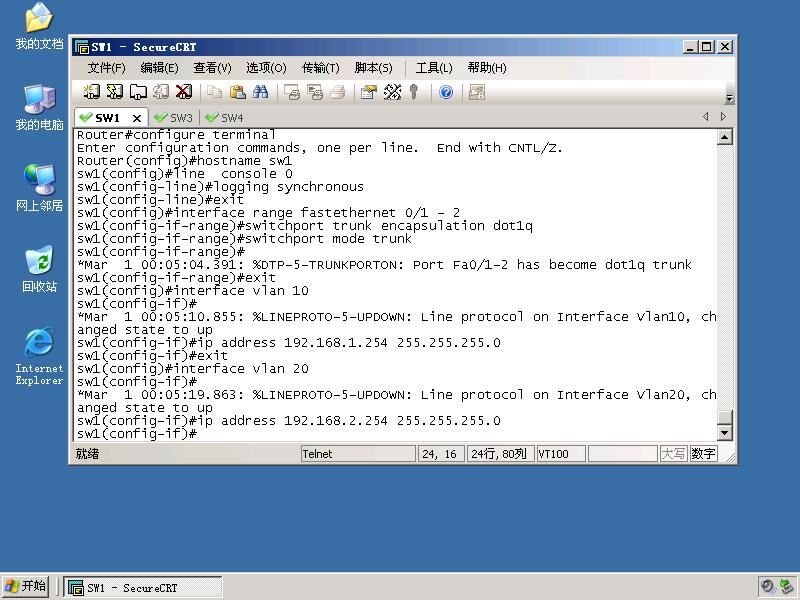
Task: Click the Copy toolbar icon
Action: point(214,92)
